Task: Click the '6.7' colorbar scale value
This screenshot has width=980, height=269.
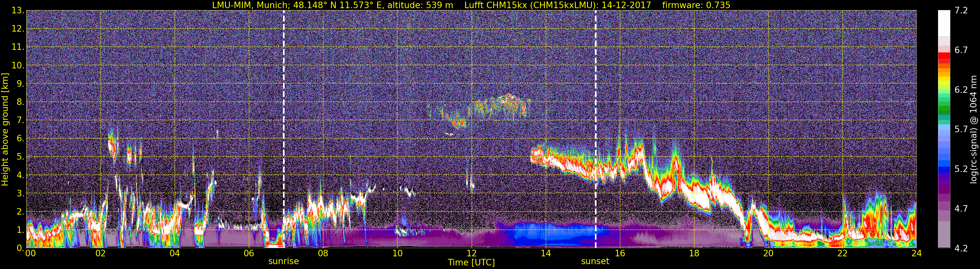Action: (961, 50)
